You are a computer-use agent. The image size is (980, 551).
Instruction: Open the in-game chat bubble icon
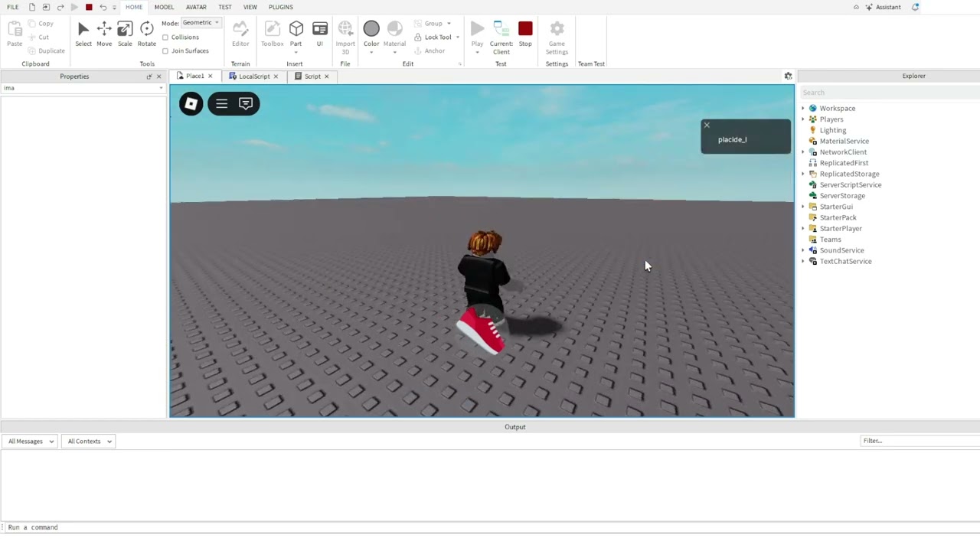point(246,104)
